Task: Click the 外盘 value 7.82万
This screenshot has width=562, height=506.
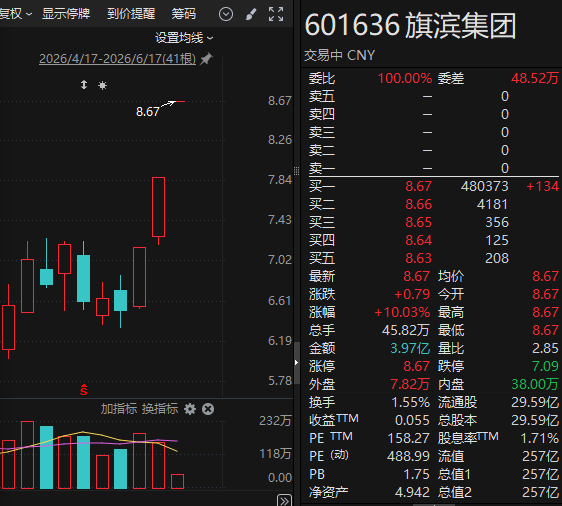Action: click(x=410, y=384)
